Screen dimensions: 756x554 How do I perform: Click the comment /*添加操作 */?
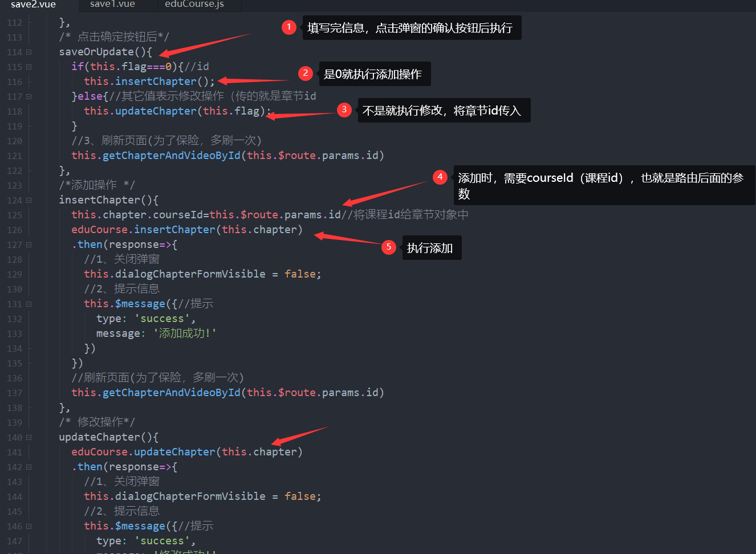coord(97,185)
